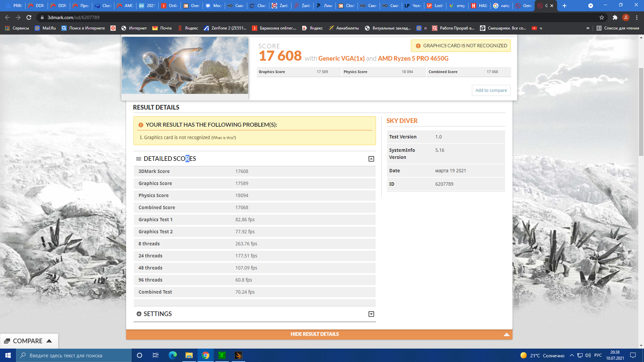The image size is (644, 362).
Task: Open the Mail.Ru bookmark
Action: tap(45, 28)
